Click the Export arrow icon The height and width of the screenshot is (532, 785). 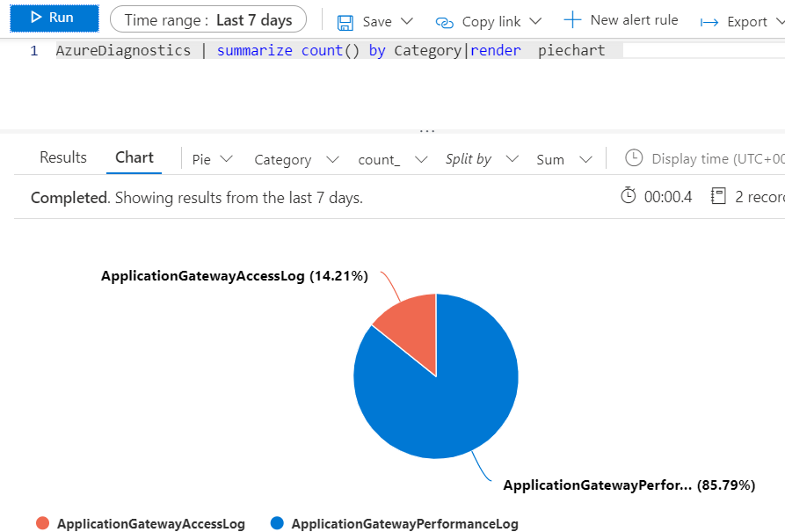click(x=710, y=20)
